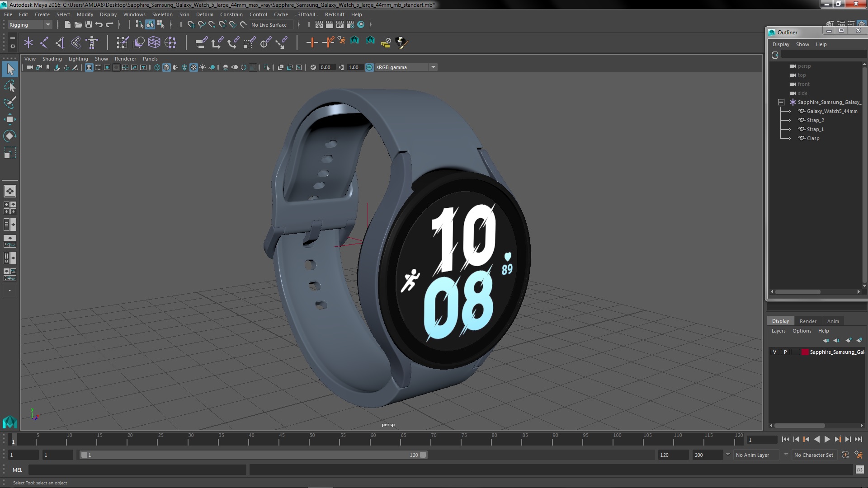The width and height of the screenshot is (868, 488).
Task: Open the Skeleton menu
Action: coord(162,14)
